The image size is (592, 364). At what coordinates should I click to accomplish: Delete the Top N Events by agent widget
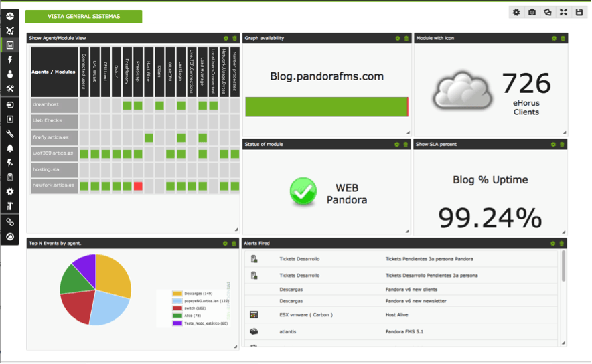[x=234, y=244]
